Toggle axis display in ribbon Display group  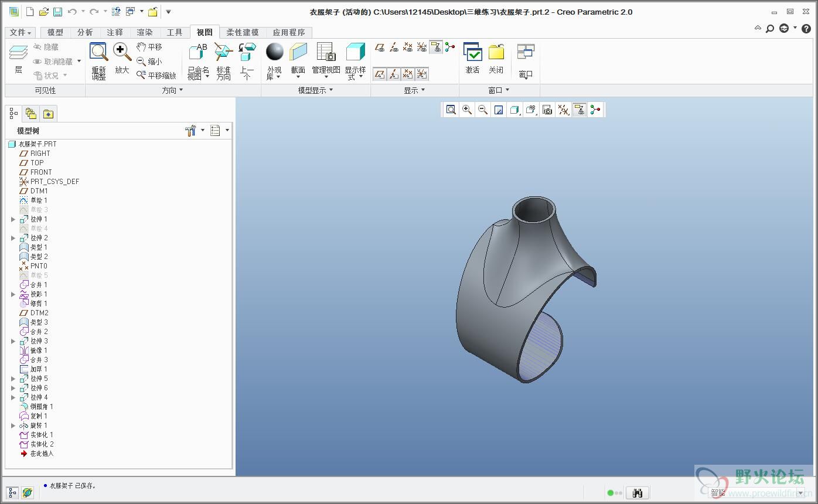pyautogui.click(x=394, y=47)
